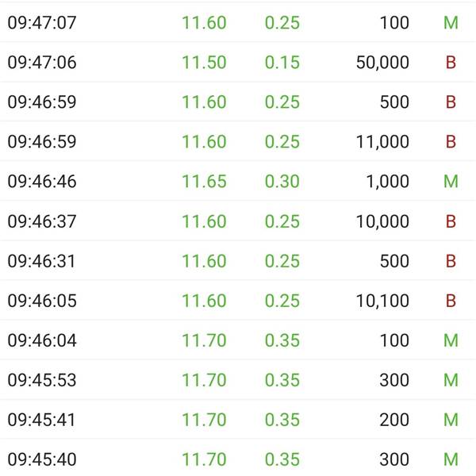
Task: Click the 10,100 volume at 09:46:05
Action: coord(382,301)
